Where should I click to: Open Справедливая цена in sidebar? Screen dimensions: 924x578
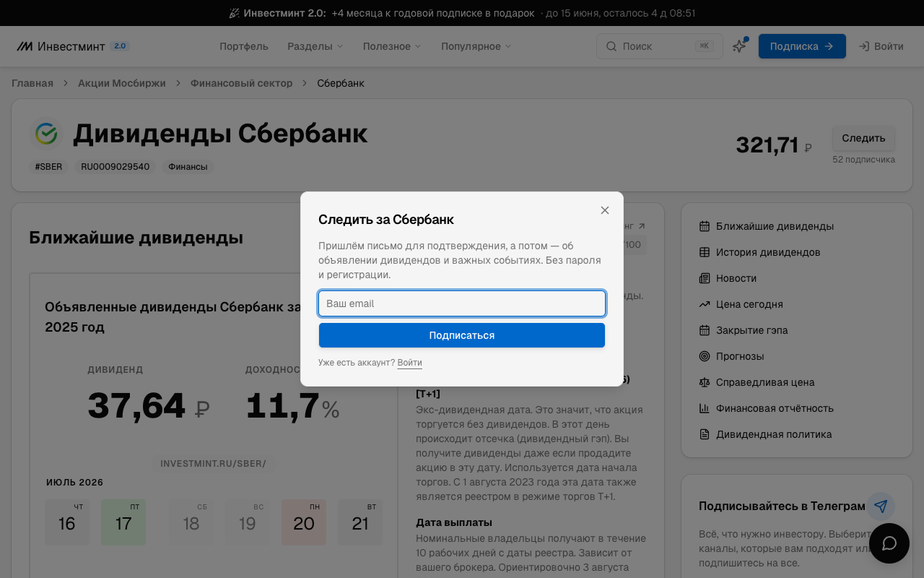[x=765, y=382]
